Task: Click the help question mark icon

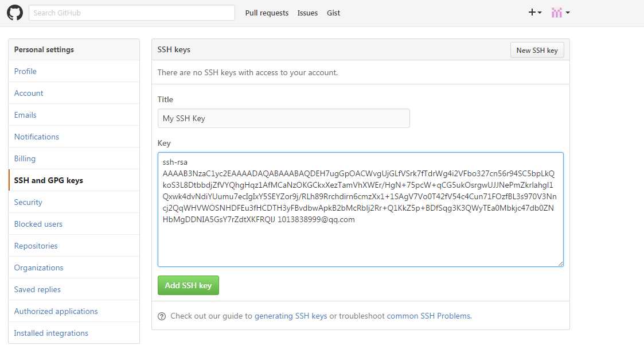Action: pyautogui.click(x=162, y=316)
